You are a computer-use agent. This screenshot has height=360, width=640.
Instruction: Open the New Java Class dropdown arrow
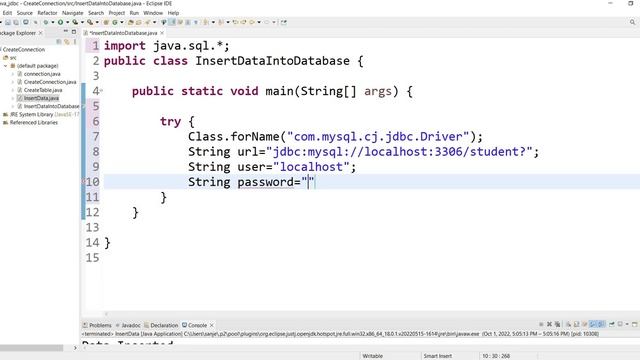tap(122, 22)
